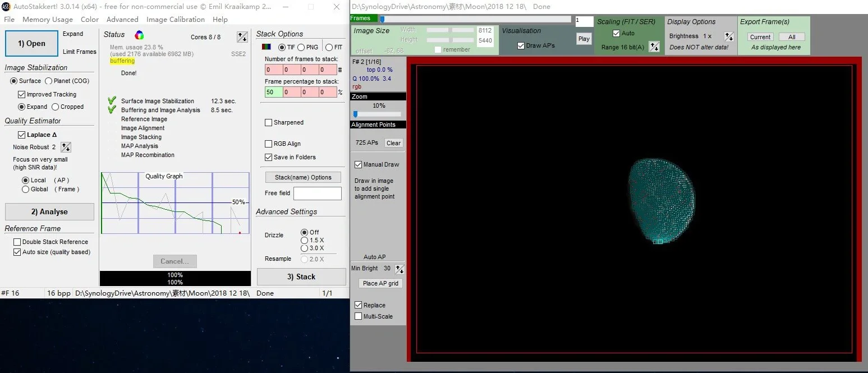Click the Range 16 bit arrows icon
The image size is (868, 373).
coord(654,47)
